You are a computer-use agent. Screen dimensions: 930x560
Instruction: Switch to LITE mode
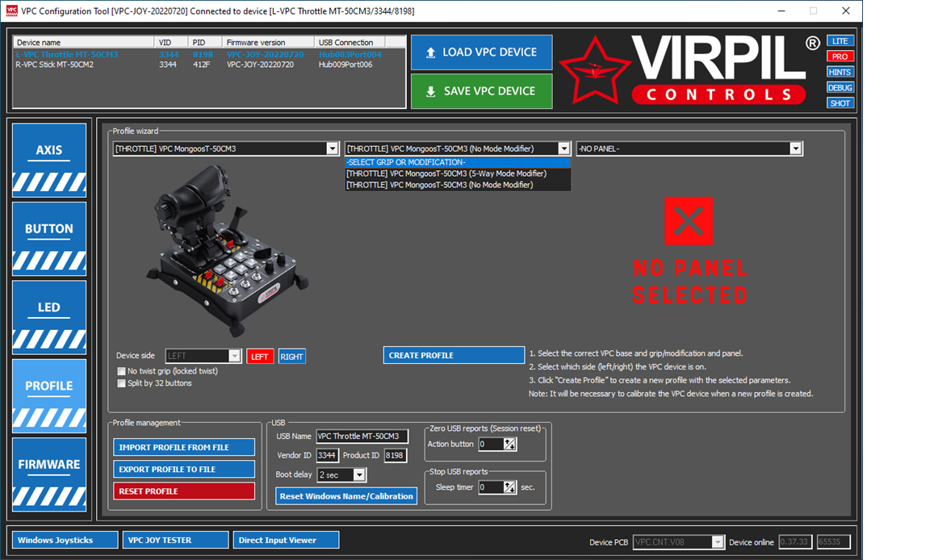tap(840, 41)
